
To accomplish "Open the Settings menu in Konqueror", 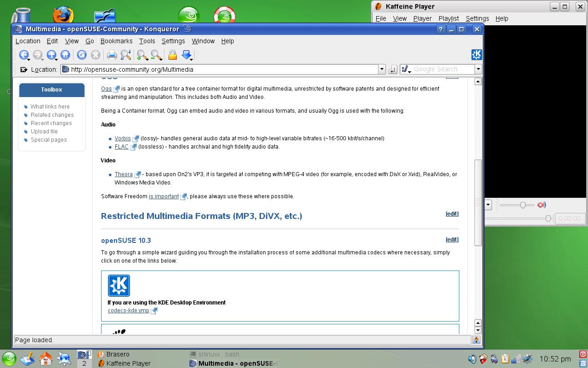I will point(173,41).
